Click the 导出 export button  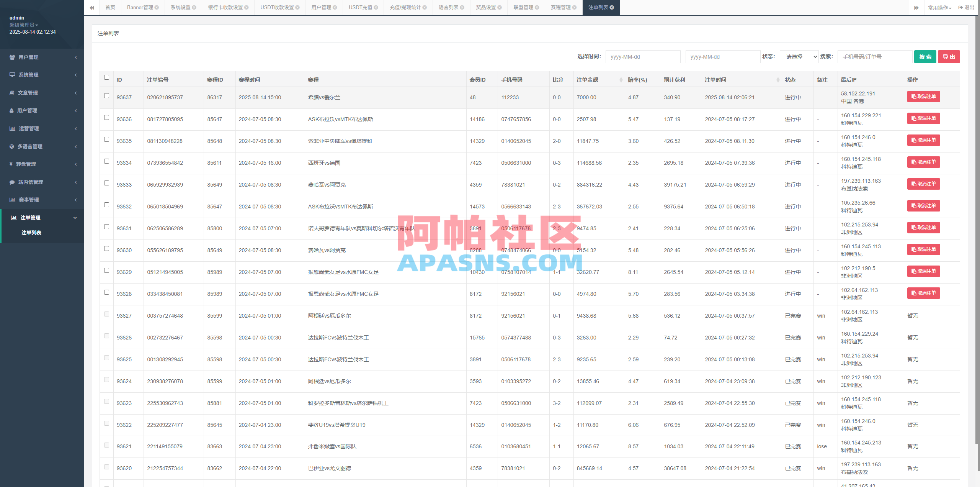[949, 56]
